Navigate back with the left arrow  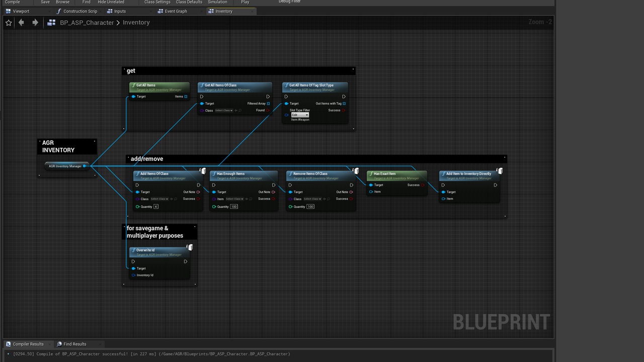click(x=21, y=23)
